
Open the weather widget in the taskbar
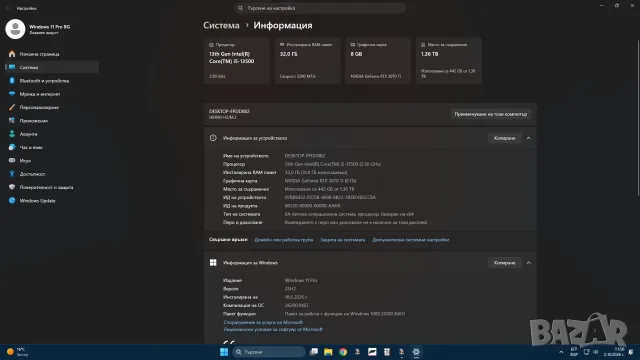(17, 352)
